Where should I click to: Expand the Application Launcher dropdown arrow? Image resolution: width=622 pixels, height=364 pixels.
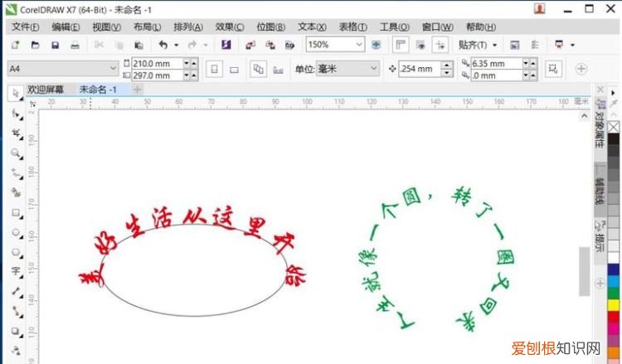pos(572,45)
